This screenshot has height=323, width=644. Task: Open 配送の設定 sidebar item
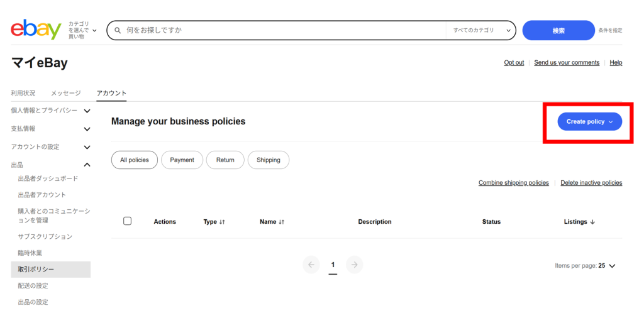tap(33, 286)
